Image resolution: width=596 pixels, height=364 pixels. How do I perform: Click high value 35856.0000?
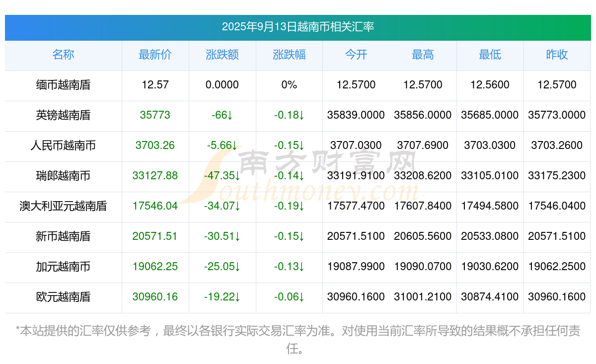pyautogui.click(x=423, y=115)
